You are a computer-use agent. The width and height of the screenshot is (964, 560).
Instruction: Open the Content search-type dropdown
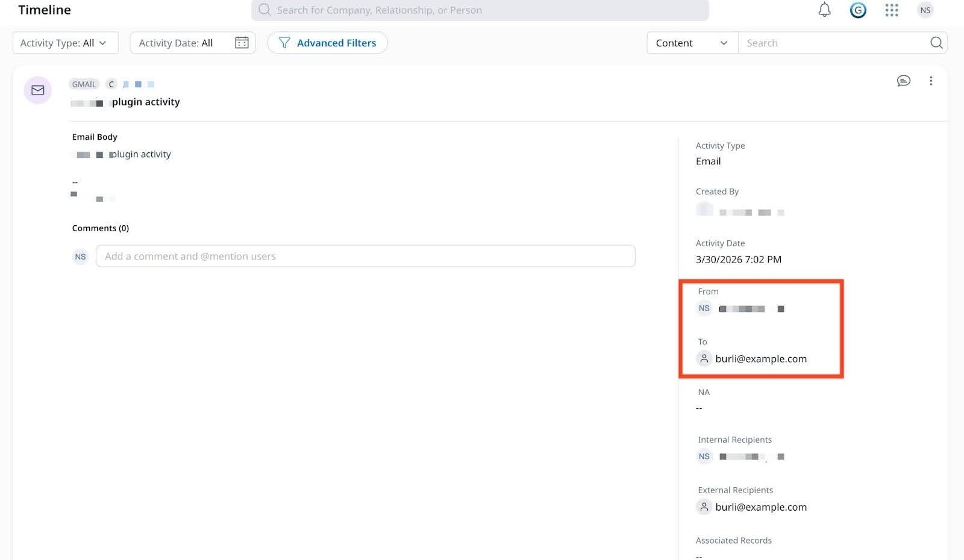coord(692,43)
